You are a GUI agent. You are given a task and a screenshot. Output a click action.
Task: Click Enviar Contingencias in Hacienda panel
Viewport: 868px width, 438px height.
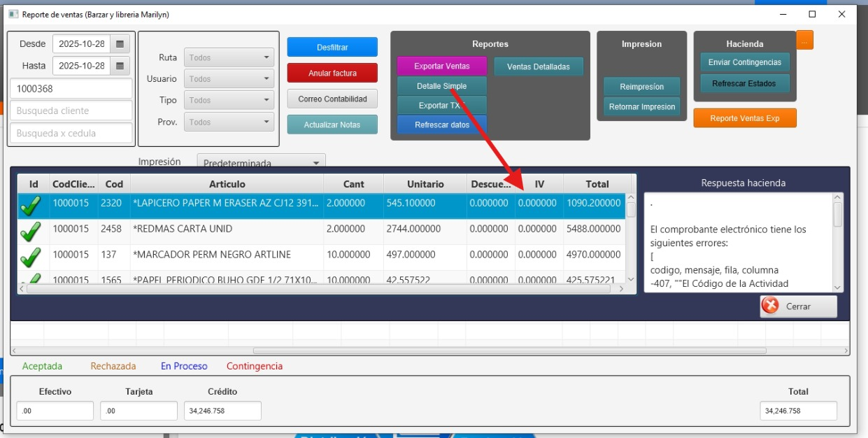744,62
